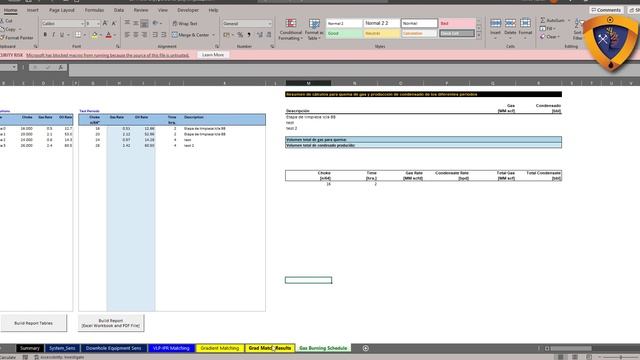The image size is (640, 360).
Task: Open the General number format dropdown
Action: click(269, 24)
